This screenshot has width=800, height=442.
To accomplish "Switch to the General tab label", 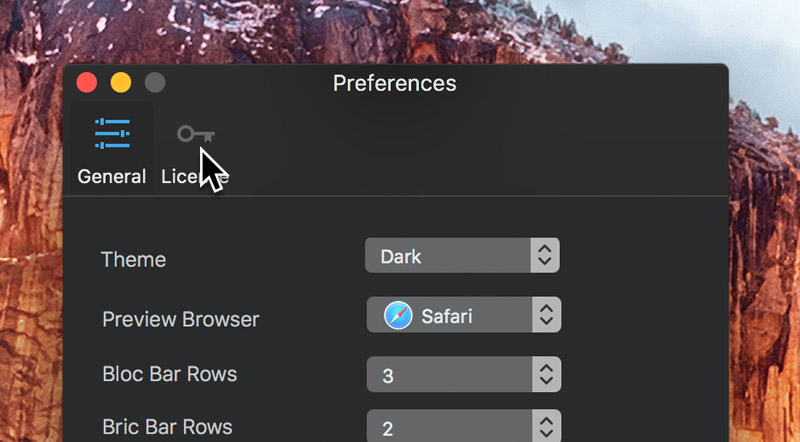I will click(x=112, y=177).
